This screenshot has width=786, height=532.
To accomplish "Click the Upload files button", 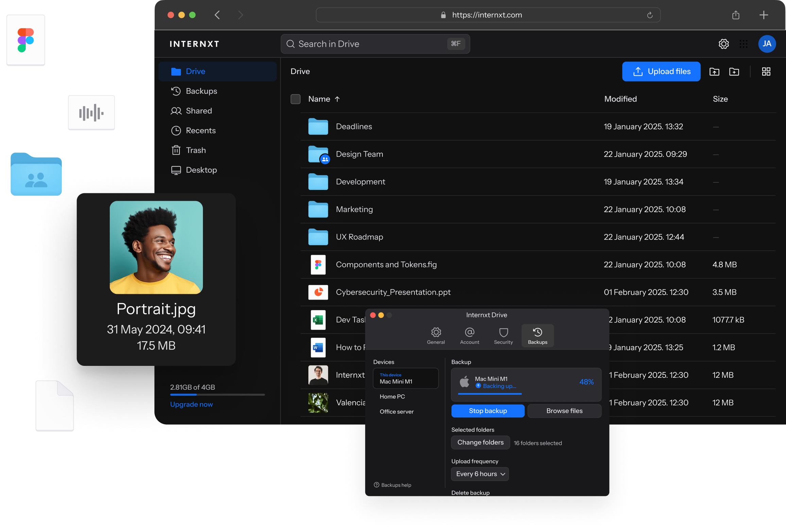I will tap(661, 71).
